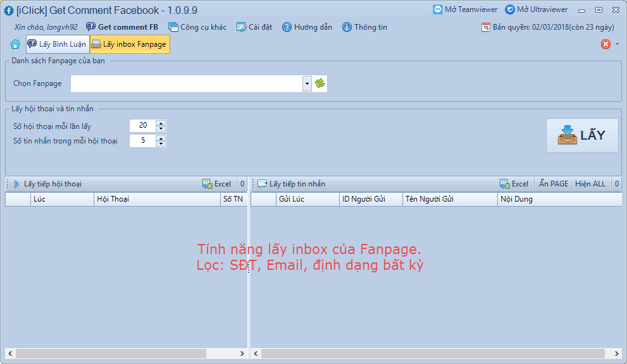Sort by the Tên Người Gửi column
Image resolution: width=627 pixels, height=364 pixels.
point(450,199)
